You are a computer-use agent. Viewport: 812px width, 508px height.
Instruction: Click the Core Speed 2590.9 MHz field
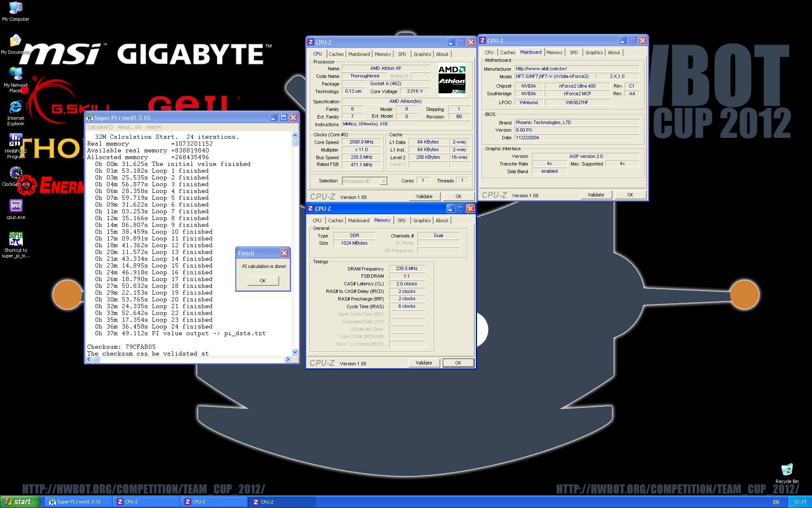(362, 142)
